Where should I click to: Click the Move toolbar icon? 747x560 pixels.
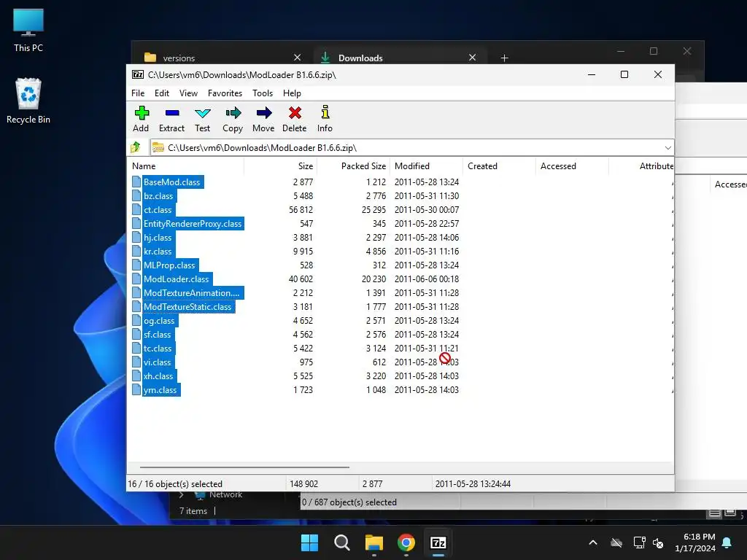(x=264, y=113)
